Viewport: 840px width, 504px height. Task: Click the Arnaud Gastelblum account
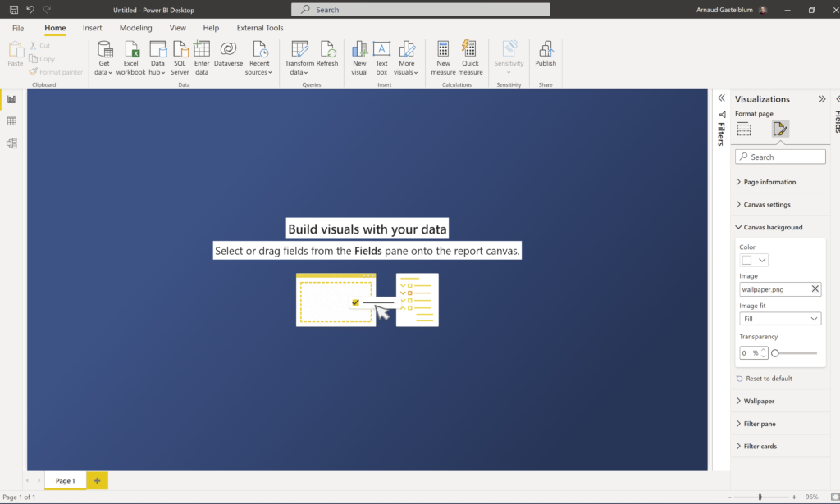pyautogui.click(x=732, y=10)
